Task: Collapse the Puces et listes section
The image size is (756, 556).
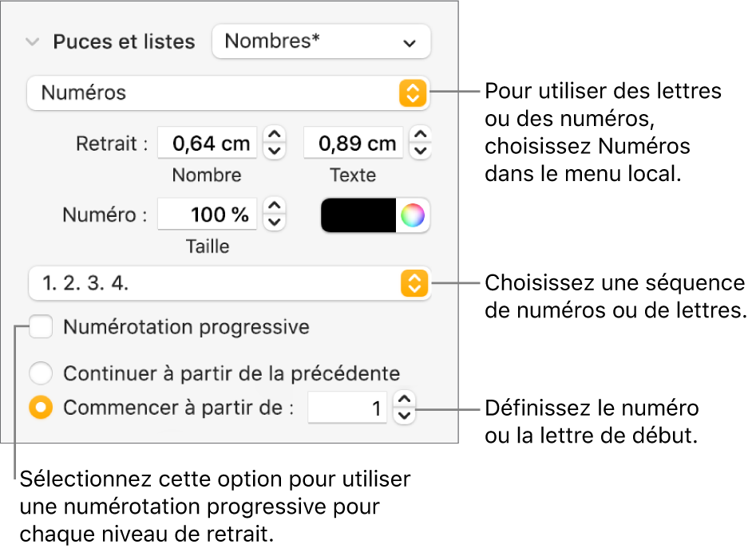Action: [32, 42]
